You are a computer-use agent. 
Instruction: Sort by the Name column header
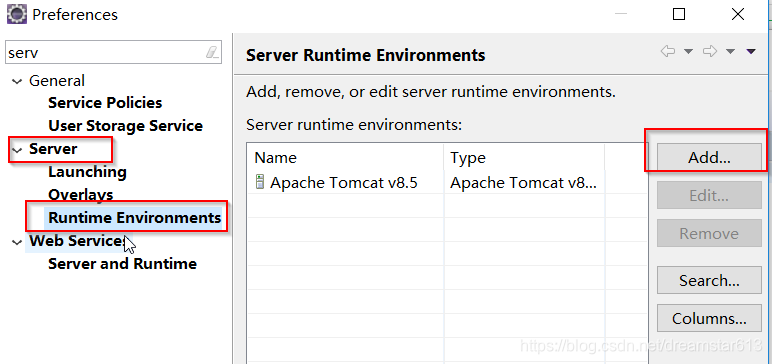pyautogui.click(x=345, y=158)
